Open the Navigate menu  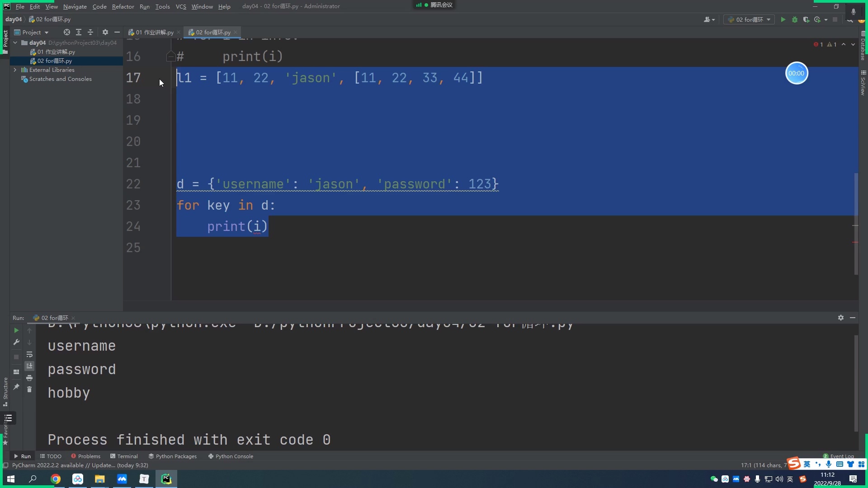tap(75, 6)
